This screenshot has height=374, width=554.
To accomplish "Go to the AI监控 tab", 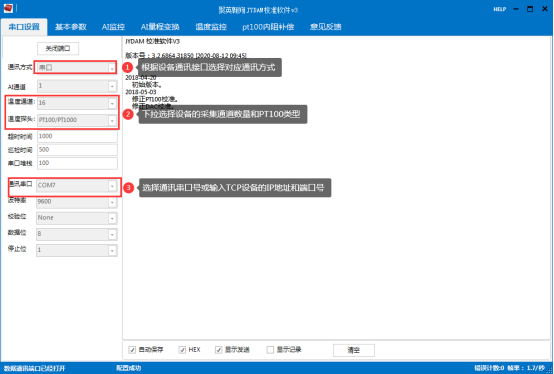I will [113, 27].
